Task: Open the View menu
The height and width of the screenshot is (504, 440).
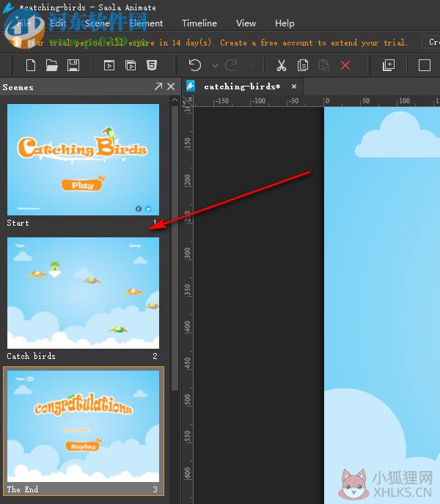Action: (246, 23)
